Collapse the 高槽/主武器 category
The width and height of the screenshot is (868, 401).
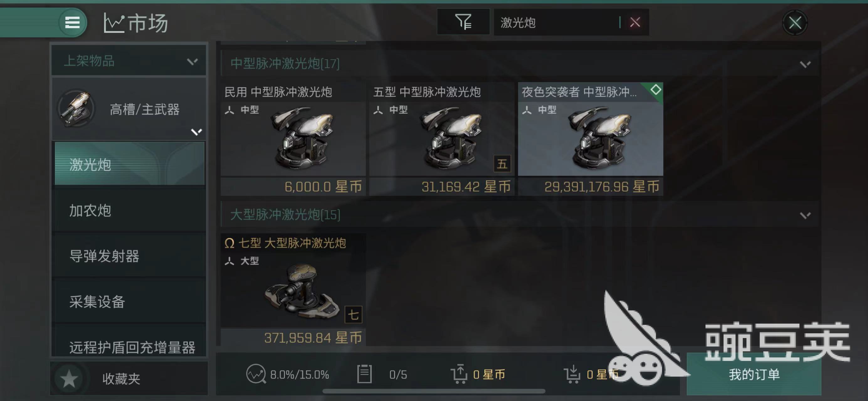(197, 132)
